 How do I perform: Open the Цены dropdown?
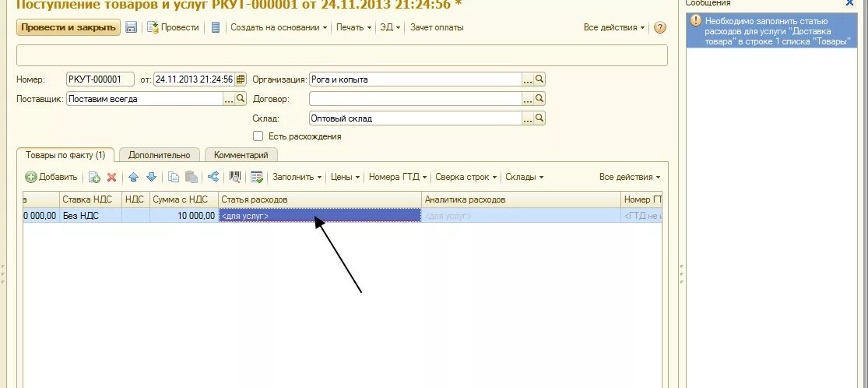(x=346, y=177)
